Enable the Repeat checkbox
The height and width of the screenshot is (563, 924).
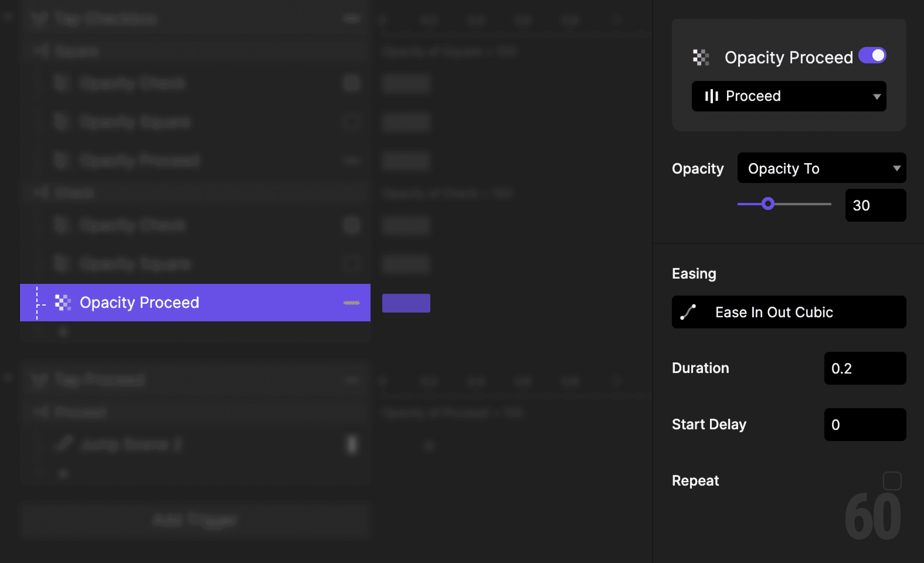892,481
